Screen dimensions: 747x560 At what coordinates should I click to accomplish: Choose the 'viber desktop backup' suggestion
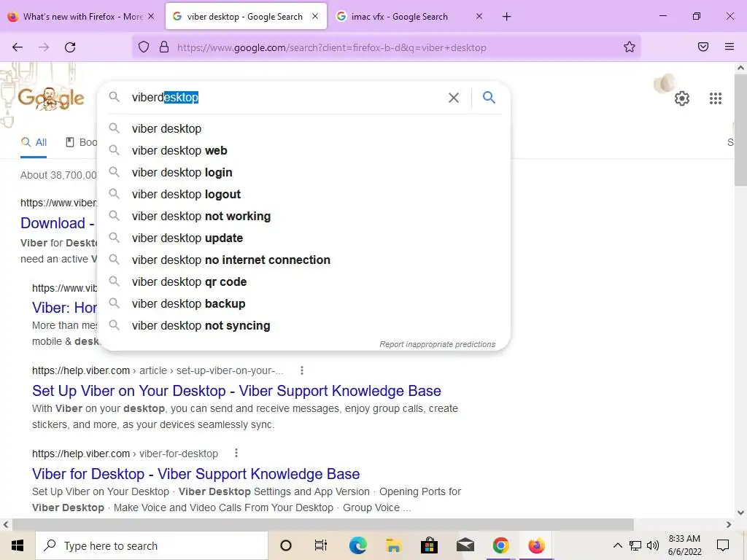click(x=303, y=304)
